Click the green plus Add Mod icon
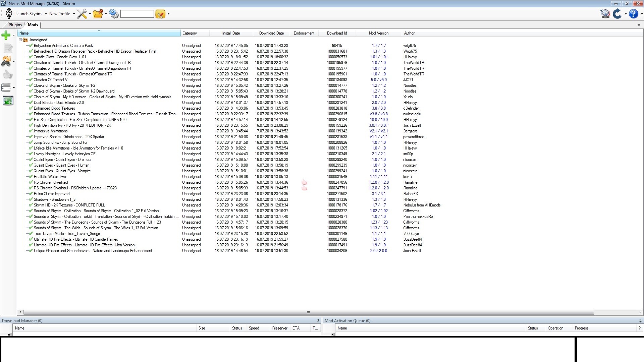 coord(6,35)
